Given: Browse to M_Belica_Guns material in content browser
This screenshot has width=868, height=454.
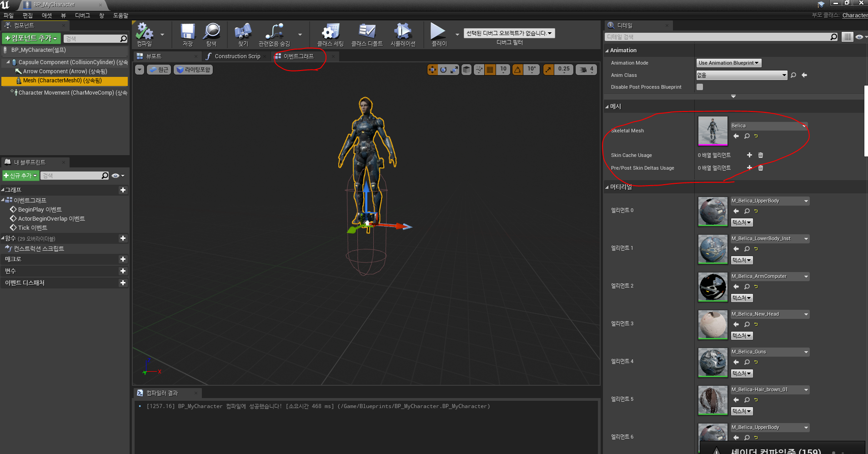Looking at the screenshot, I should tap(747, 362).
